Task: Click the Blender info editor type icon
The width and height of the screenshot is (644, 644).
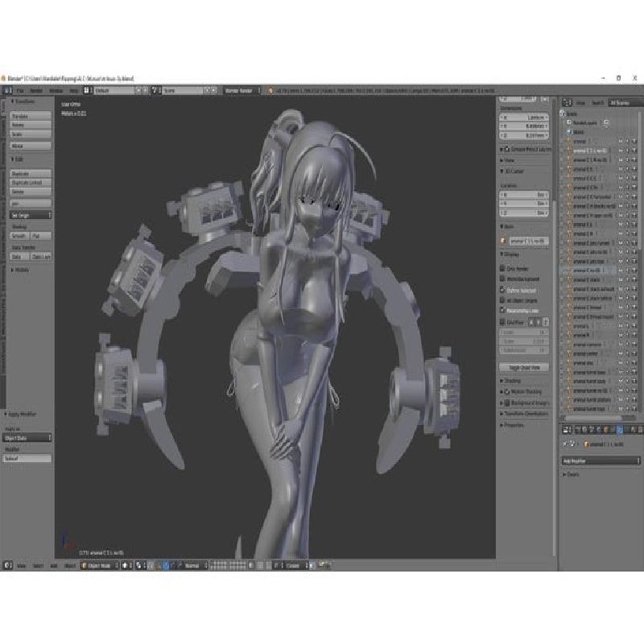Action: pyautogui.click(x=6, y=91)
